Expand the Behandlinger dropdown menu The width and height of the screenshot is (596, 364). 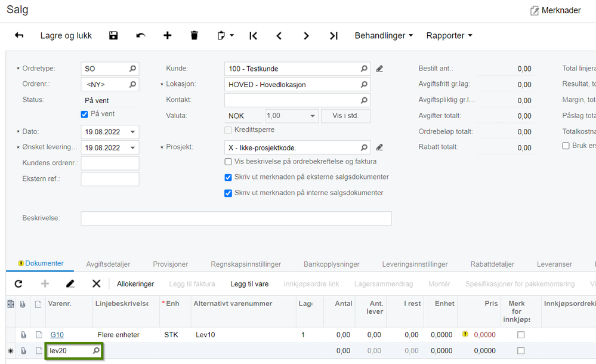[x=384, y=36]
